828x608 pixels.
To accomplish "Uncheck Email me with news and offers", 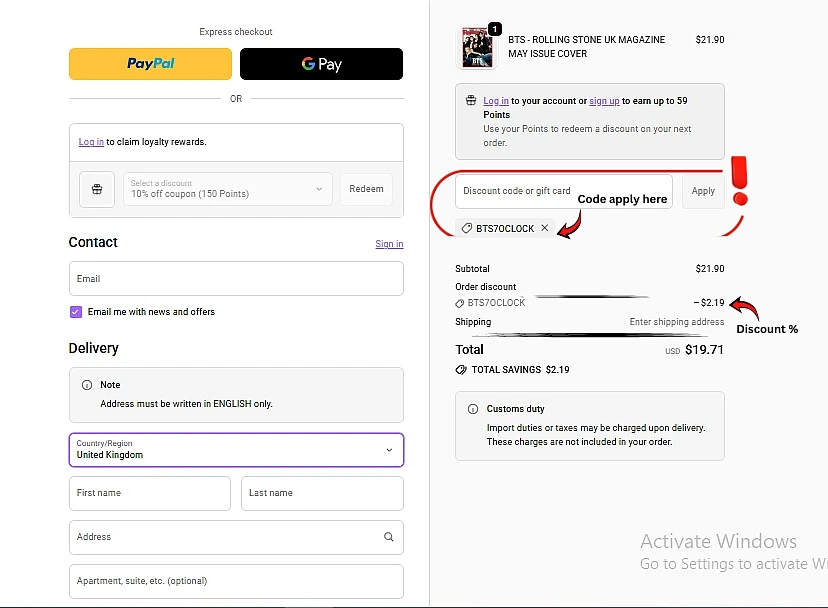I will [76, 312].
